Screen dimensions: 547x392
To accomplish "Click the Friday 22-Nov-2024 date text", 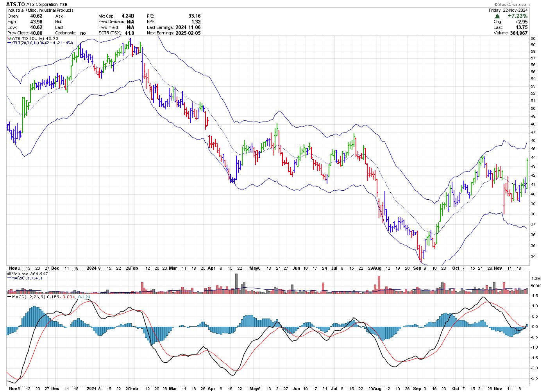I will point(508,10).
